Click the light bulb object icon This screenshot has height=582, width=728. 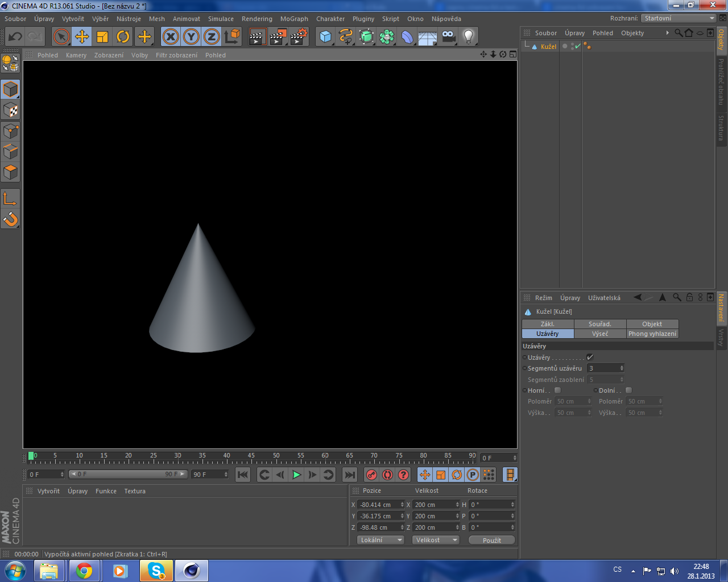(468, 37)
